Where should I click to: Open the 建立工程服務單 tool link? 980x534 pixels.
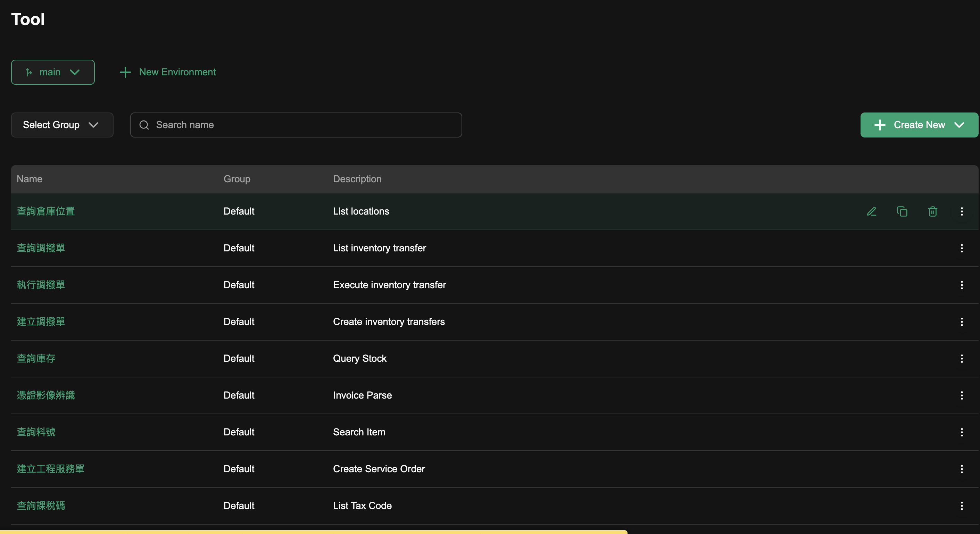(x=51, y=469)
